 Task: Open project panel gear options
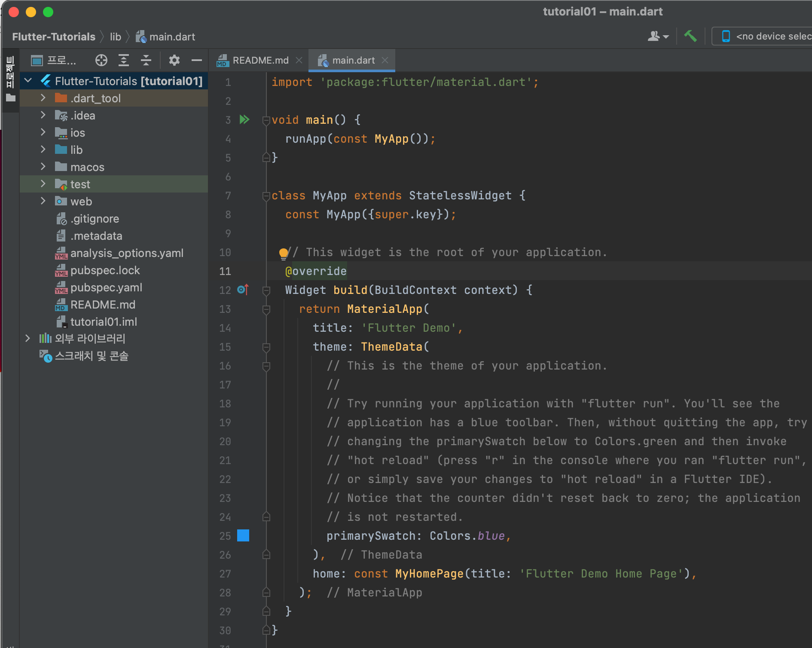(174, 61)
